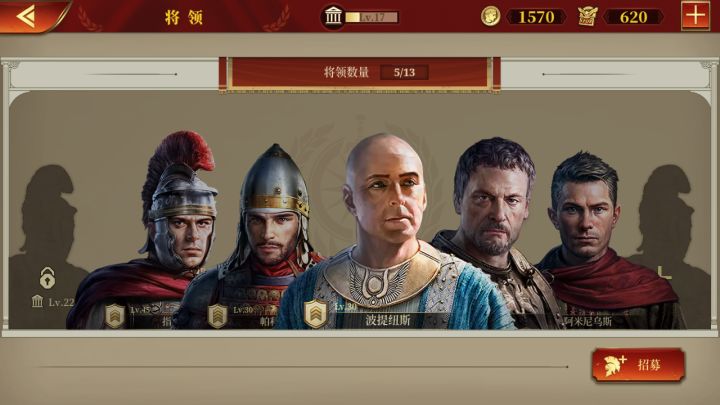Screen dimensions: 720x405
Task: Tap rank badge of 波提纽斯
Action: 315,314
